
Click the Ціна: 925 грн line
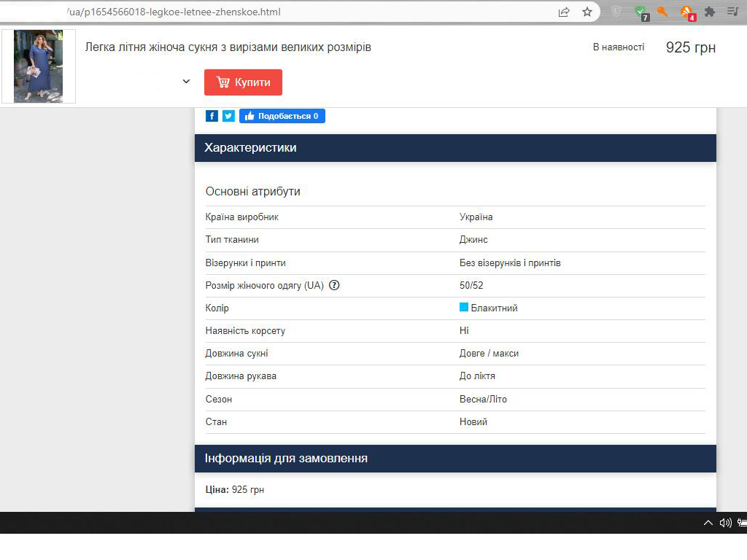(x=234, y=489)
